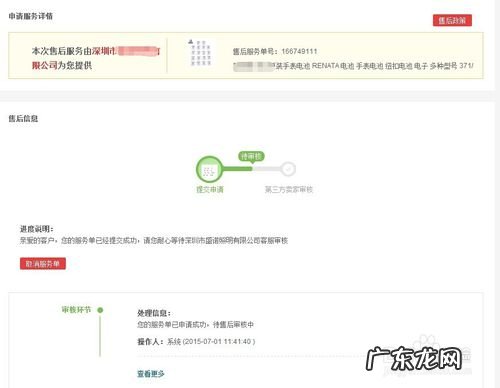The image size is (500, 388).
Task: Click the 审核环节 timeline green dot
Action: point(100,310)
